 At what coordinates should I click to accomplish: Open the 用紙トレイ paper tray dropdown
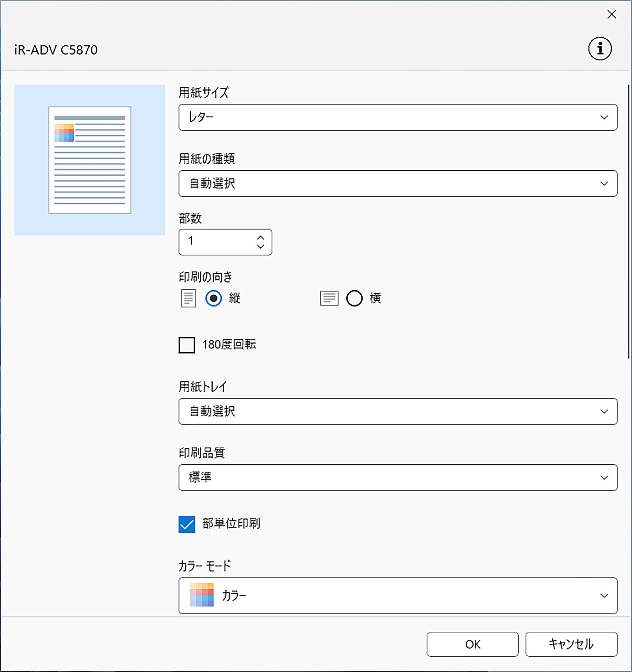pyautogui.click(x=398, y=411)
